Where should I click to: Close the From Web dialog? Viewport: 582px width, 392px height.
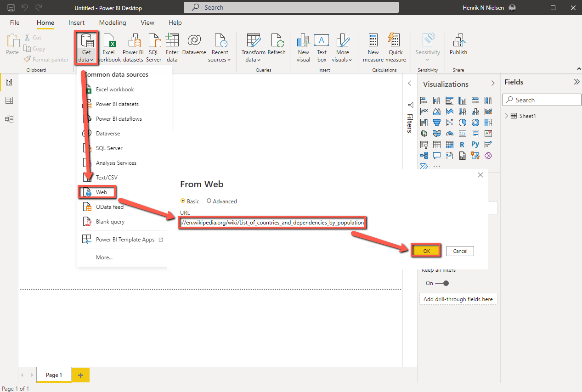(480, 175)
